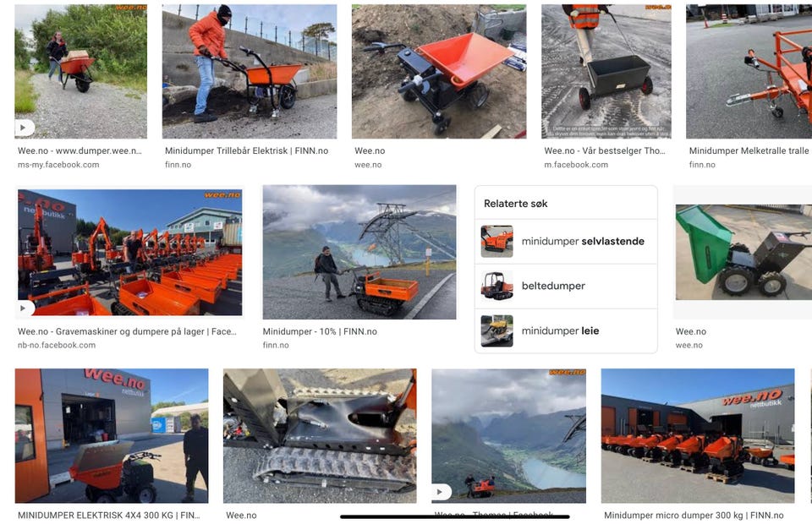The image size is (812, 524).
Task: Select minidumper selvlastende related search
Action: pos(566,241)
